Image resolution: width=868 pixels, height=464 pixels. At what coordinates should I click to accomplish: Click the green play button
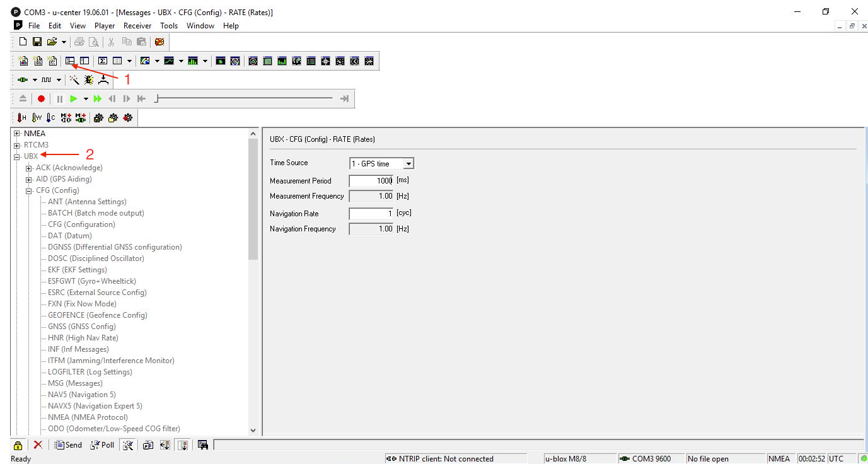point(74,99)
